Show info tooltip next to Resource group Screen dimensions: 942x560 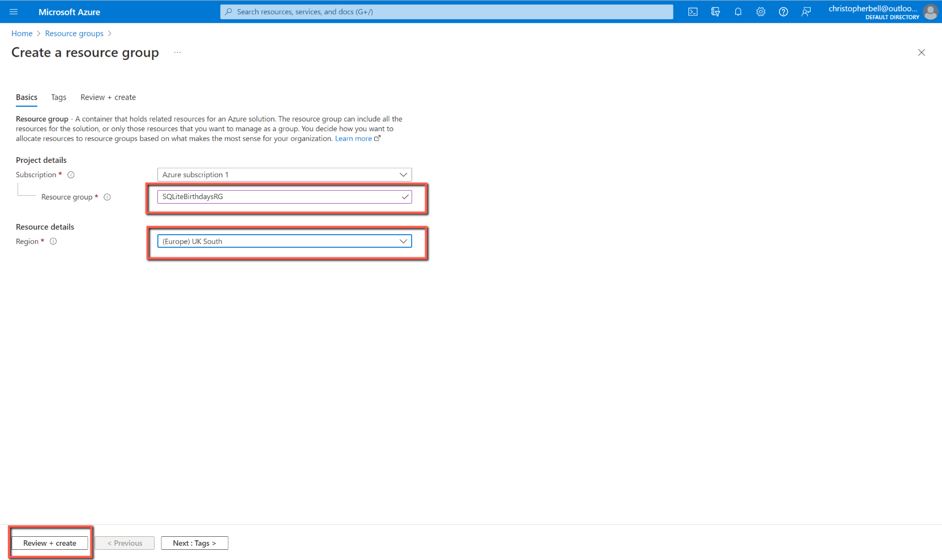point(107,197)
